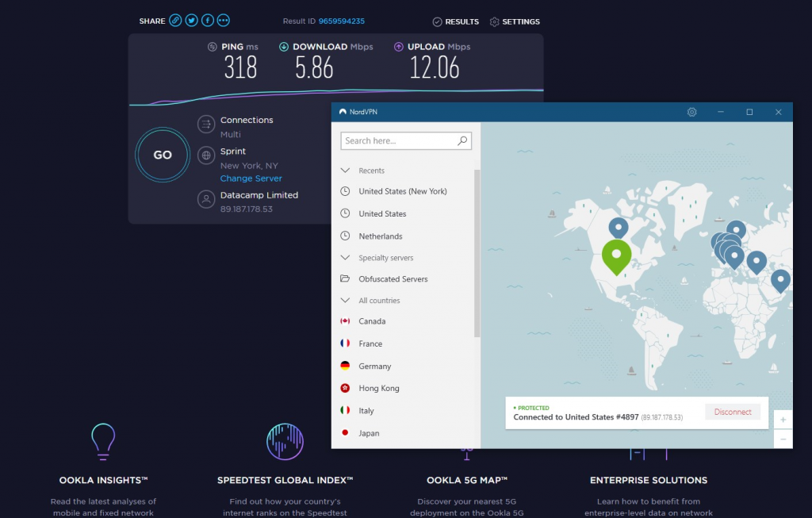The height and width of the screenshot is (518, 812).
Task: Open OOKLA INSIGHTS heading
Action: pyautogui.click(x=104, y=480)
